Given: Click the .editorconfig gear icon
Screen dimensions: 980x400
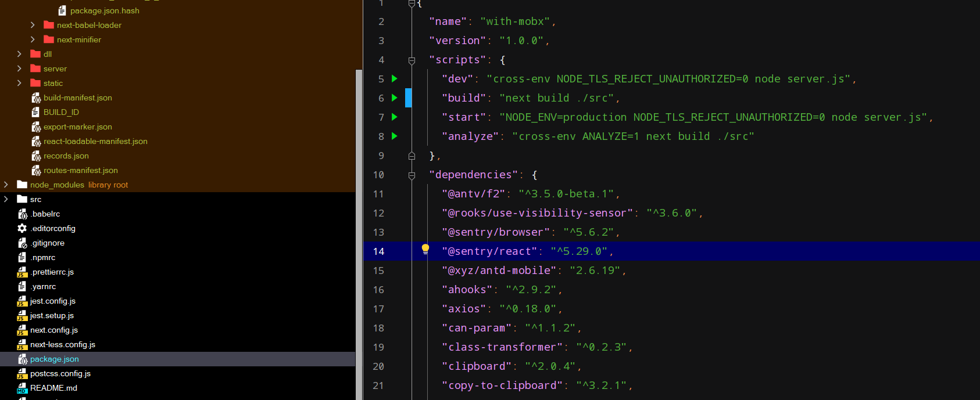Looking at the screenshot, I should (22, 228).
